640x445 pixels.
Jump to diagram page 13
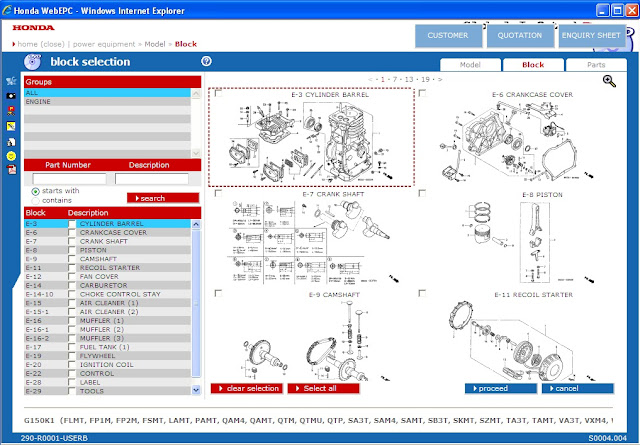click(x=409, y=79)
